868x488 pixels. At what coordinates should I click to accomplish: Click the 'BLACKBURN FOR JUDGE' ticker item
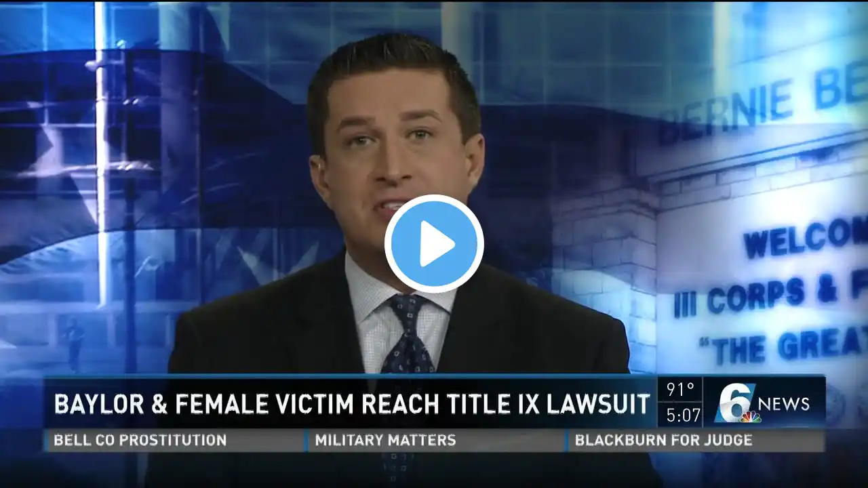(663, 441)
